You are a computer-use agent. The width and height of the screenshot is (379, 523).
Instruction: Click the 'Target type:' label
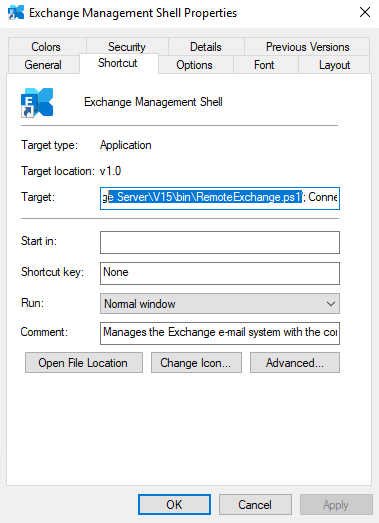(x=49, y=145)
